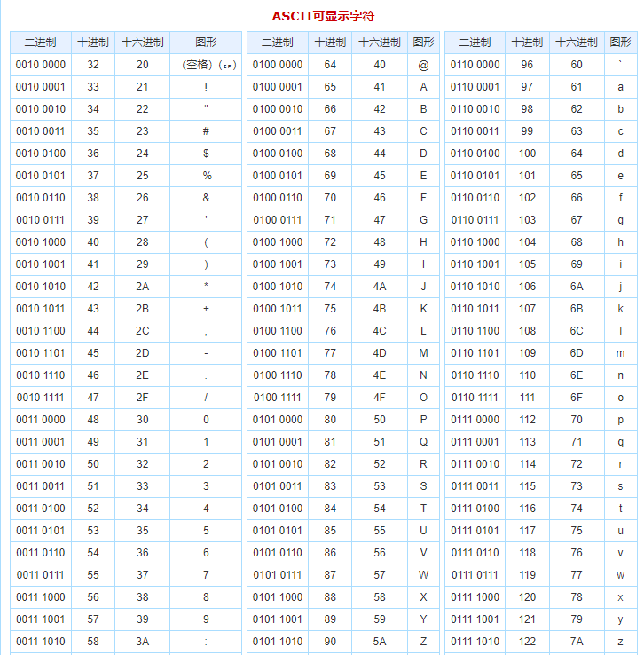
Task: Click the lowercase 'e' character cell
Action: [621, 176]
